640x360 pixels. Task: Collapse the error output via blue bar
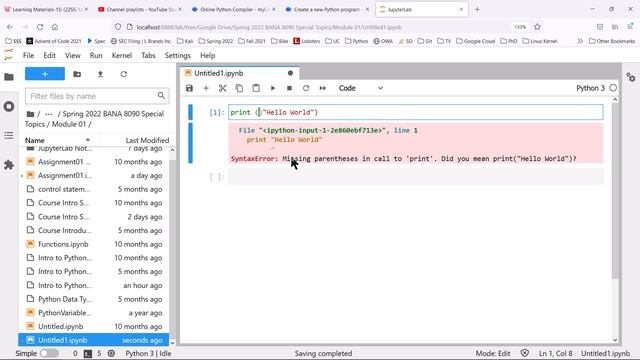pyautogui.click(x=190, y=143)
